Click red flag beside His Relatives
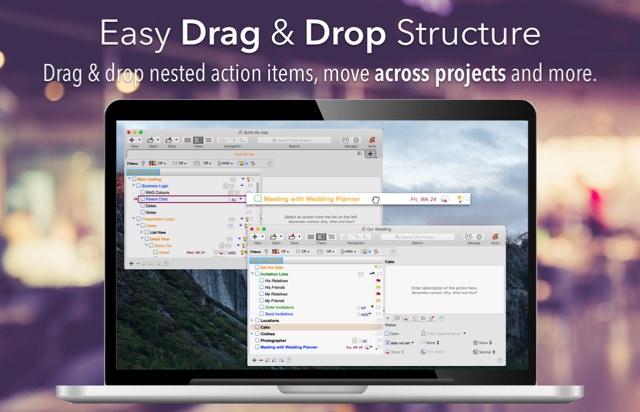Screen dimensions: 640x412 (378, 282)
